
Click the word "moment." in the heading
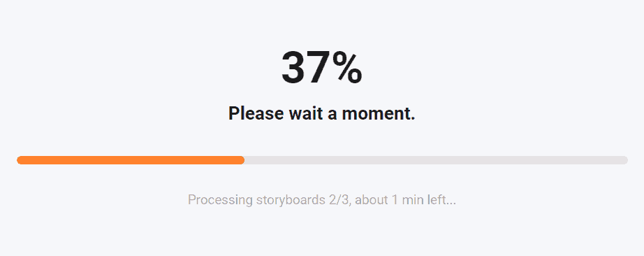coord(379,113)
